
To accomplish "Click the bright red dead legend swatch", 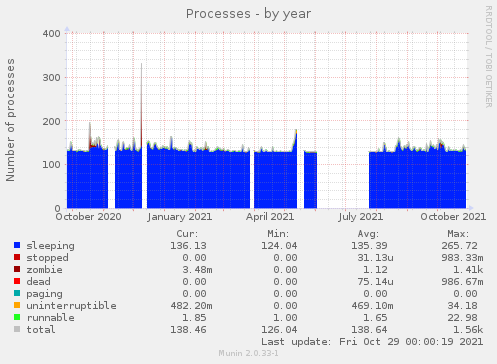I will (x=17, y=281).
